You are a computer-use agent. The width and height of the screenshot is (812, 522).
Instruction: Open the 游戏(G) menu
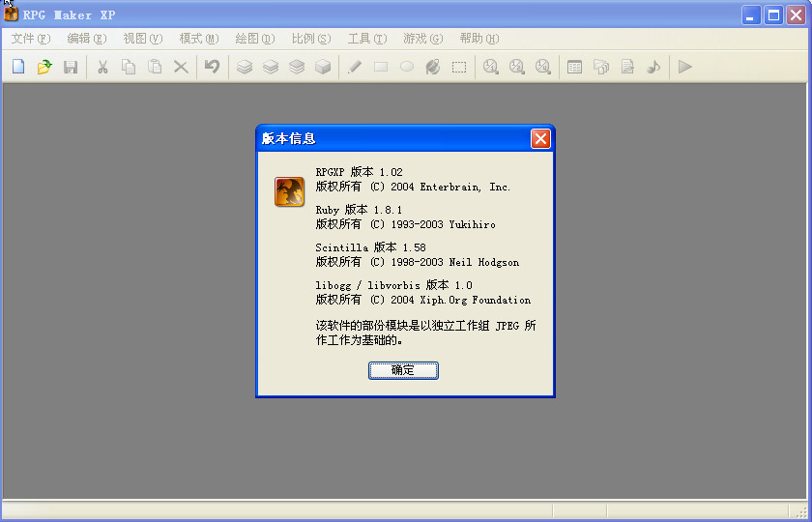tap(423, 39)
